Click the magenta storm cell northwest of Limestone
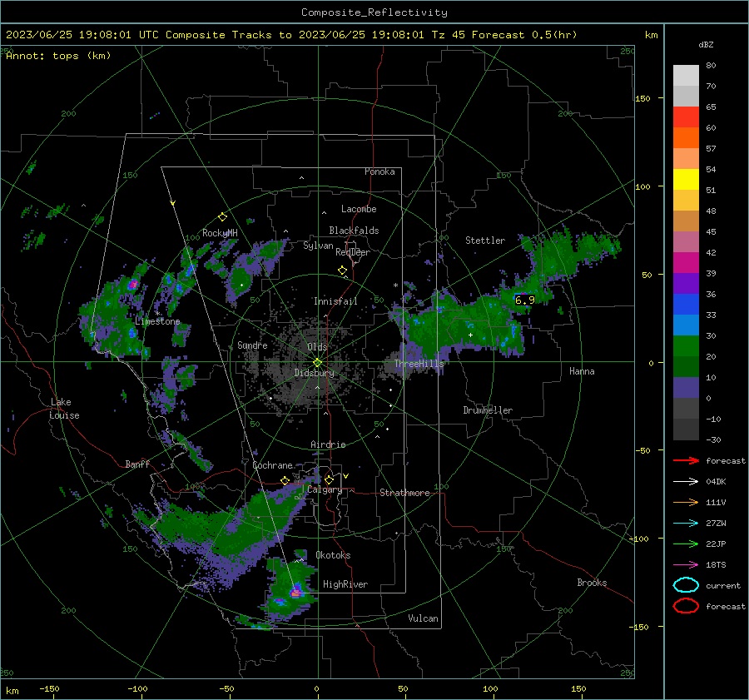The height and width of the screenshot is (700, 749). pyautogui.click(x=133, y=285)
